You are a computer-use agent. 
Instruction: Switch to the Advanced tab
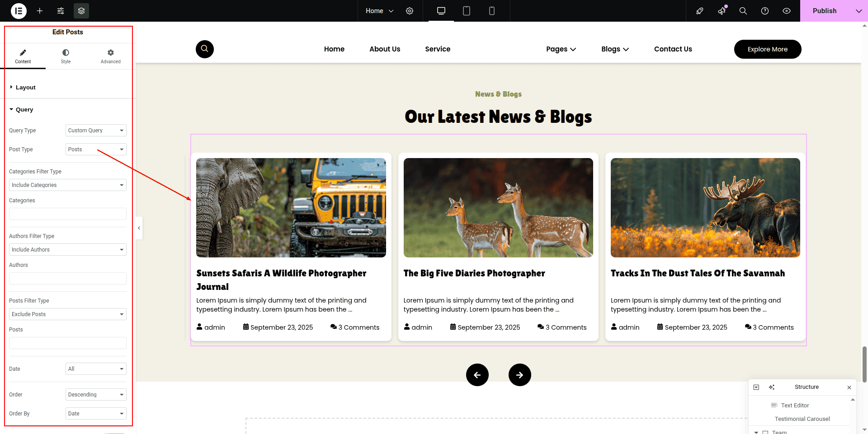tap(110, 56)
